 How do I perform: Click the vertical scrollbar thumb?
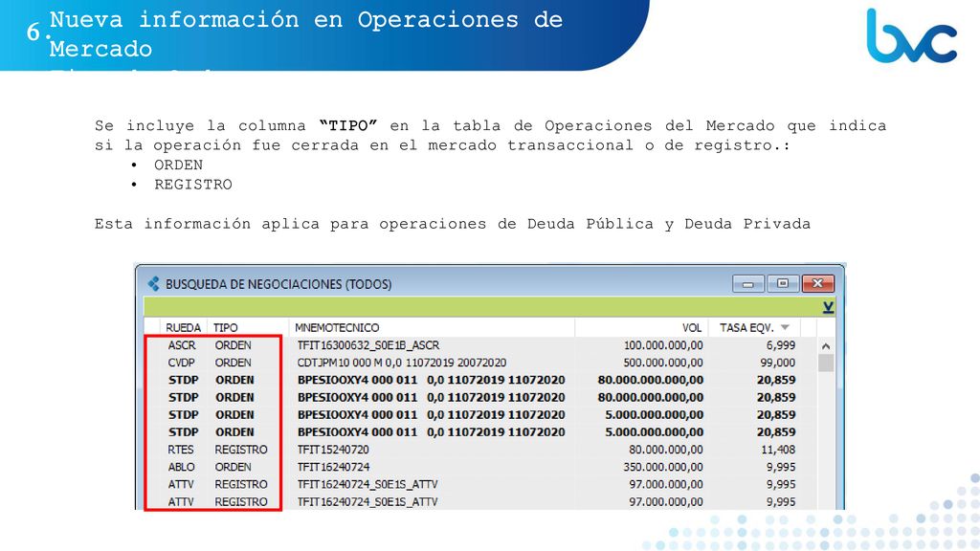[x=826, y=363]
